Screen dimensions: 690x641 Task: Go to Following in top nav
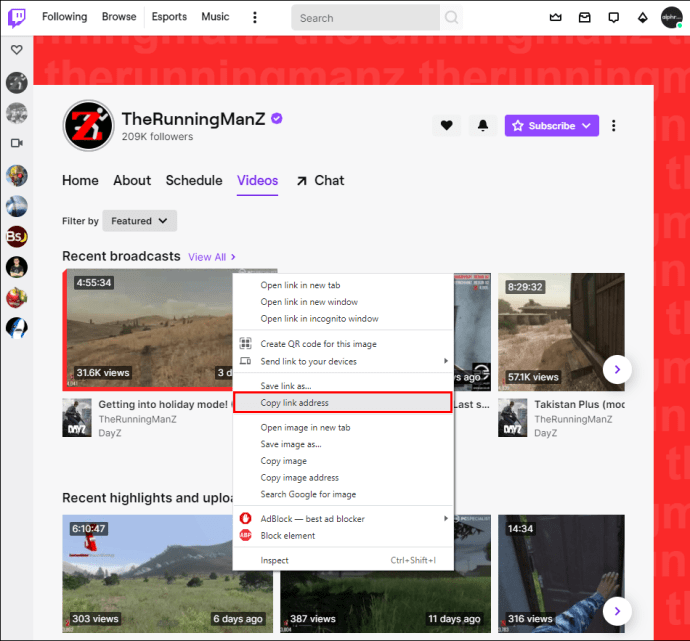point(65,17)
